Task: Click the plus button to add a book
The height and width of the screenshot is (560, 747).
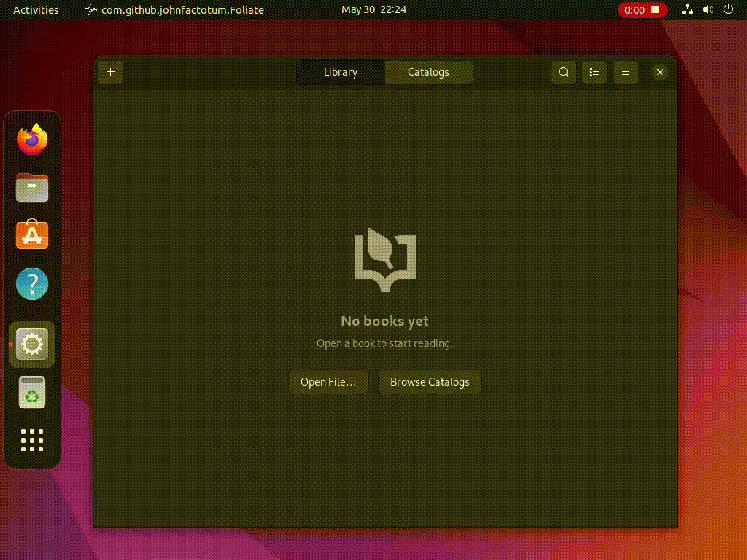Action: click(111, 72)
